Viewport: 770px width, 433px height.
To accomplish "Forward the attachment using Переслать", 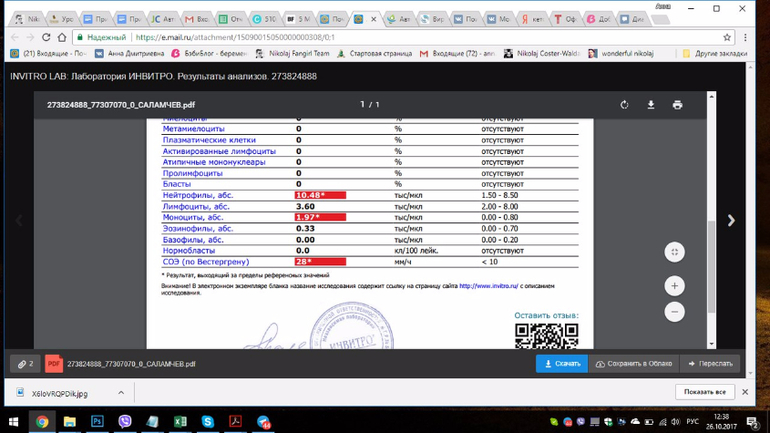I will click(710, 364).
